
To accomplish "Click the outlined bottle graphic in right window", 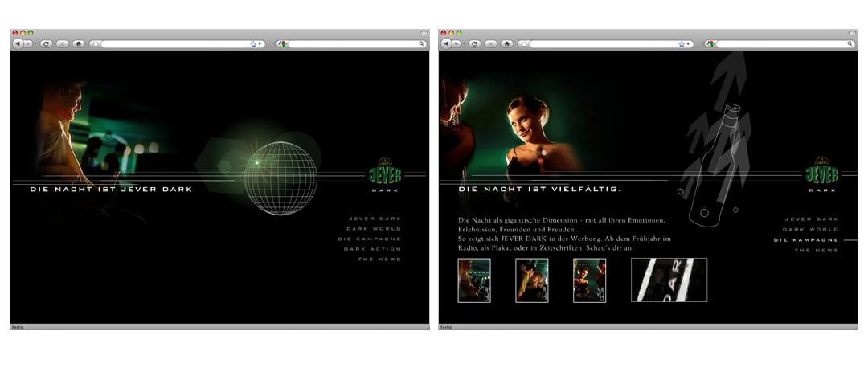I will pyautogui.click(x=714, y=165).
